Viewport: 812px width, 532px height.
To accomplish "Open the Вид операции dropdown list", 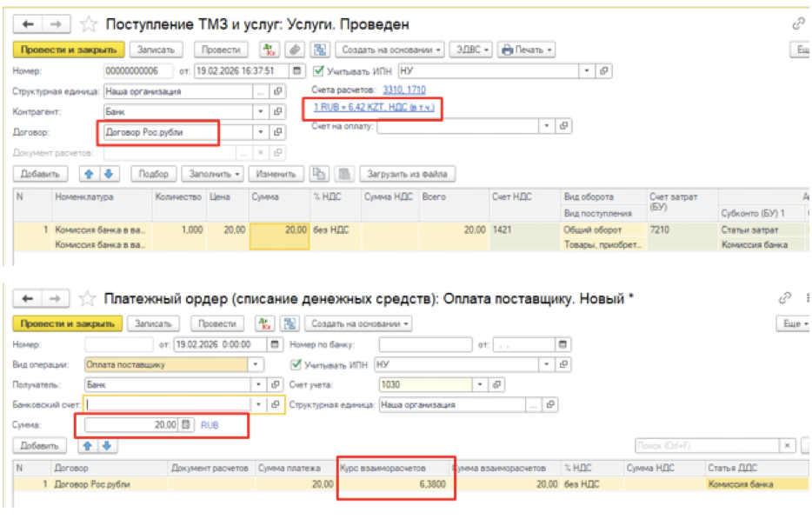I will 256,365.
